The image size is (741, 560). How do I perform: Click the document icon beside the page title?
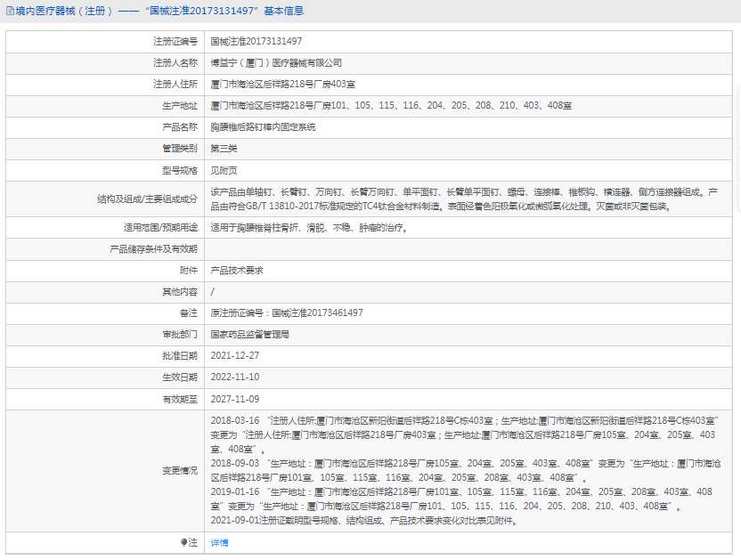click(10, 11)
